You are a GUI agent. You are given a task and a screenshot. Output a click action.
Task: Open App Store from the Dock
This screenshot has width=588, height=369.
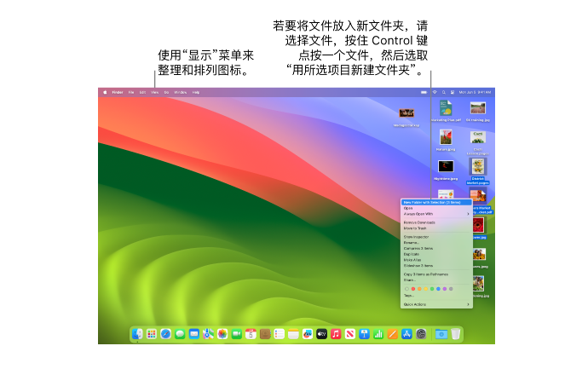pyautogui.click(x=406, y=334)
